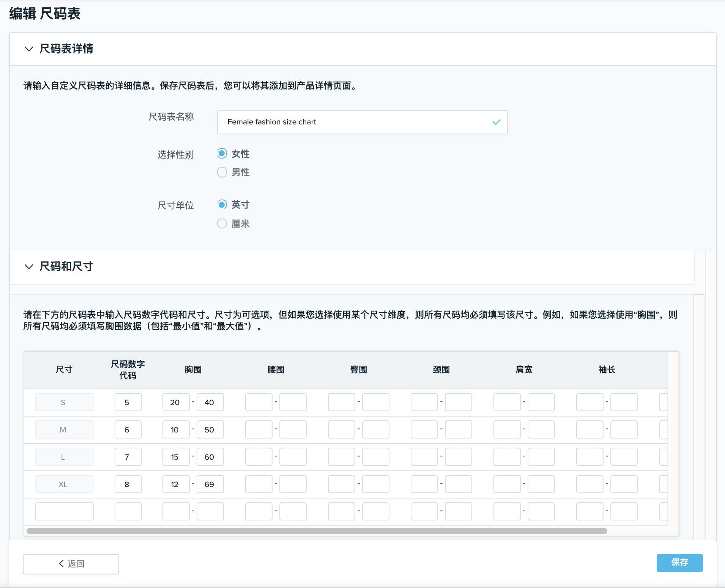The image size is (725, 588).
Task: Click the empty size name field in last row
Action: [64, 511]
